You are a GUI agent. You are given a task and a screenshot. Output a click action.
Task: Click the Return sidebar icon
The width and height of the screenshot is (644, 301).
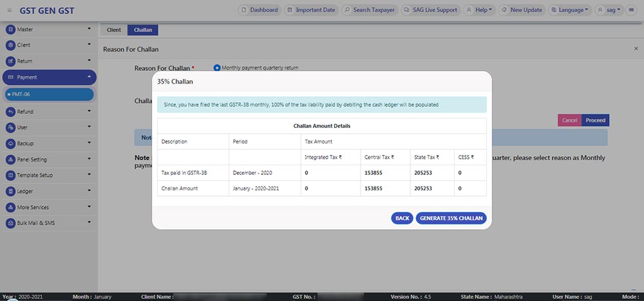pos(10,61)
